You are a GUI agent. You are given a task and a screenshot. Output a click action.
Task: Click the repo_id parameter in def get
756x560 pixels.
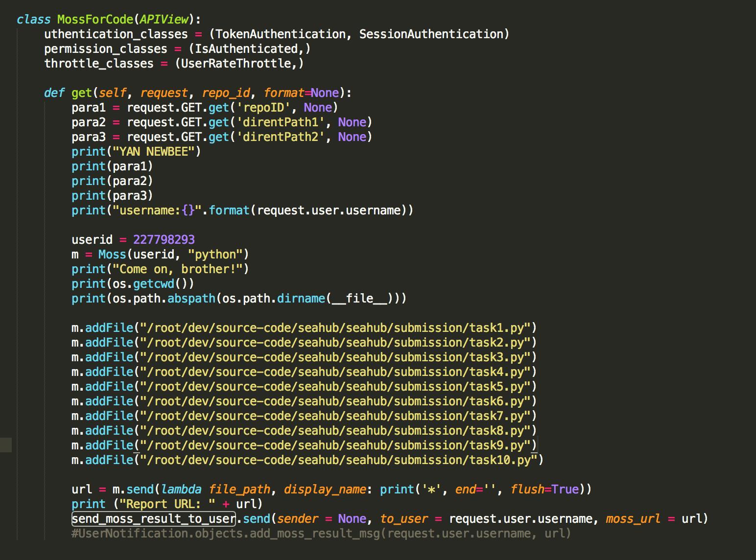click(x=226, y=93)
